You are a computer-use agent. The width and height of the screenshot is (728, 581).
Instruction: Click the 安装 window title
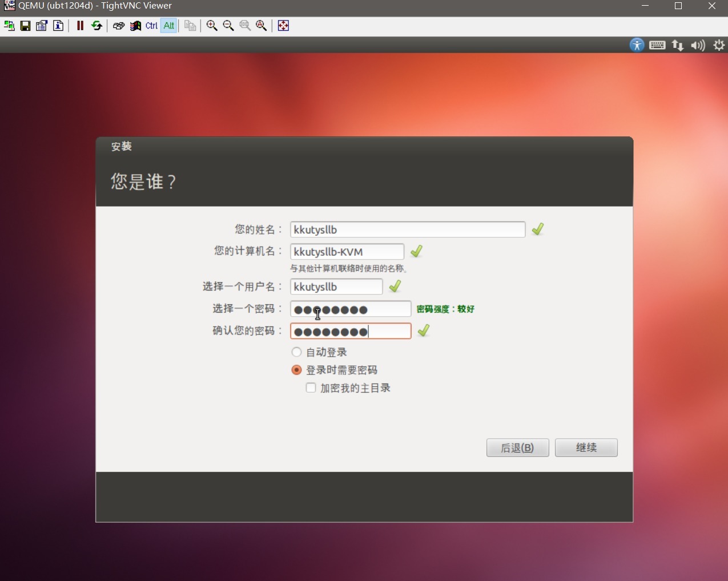[x=122, y=147]
